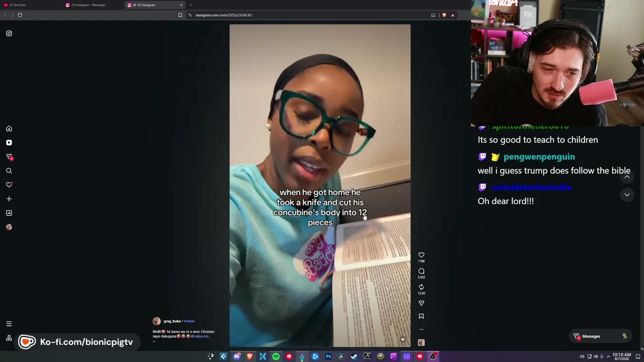The height and width of the screenshot is (362, 644).
Task: Share the reel via paper plane icon
Action: (x=421, y=303)
